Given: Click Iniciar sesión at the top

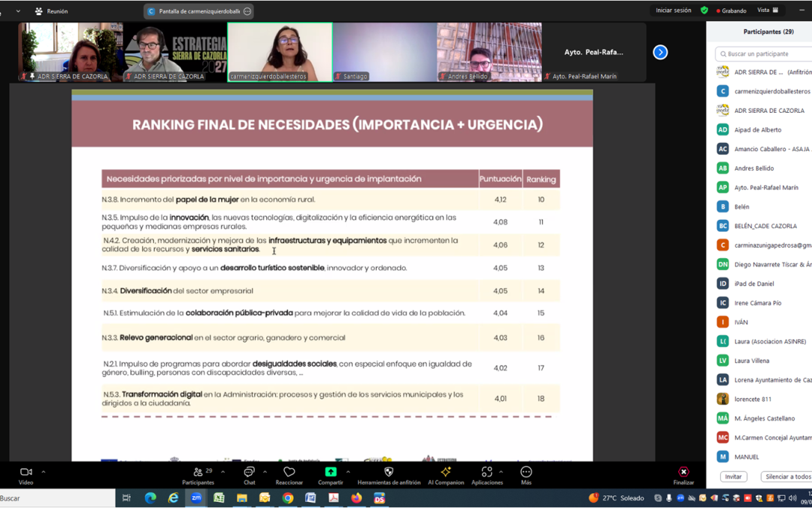Looking at the screenshot, I should click(673, 11).
